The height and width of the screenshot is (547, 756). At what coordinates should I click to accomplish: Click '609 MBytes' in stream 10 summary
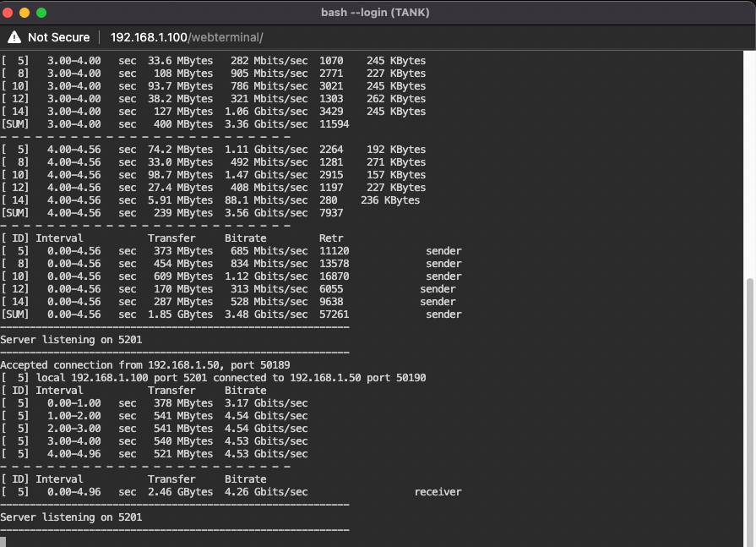183,276
